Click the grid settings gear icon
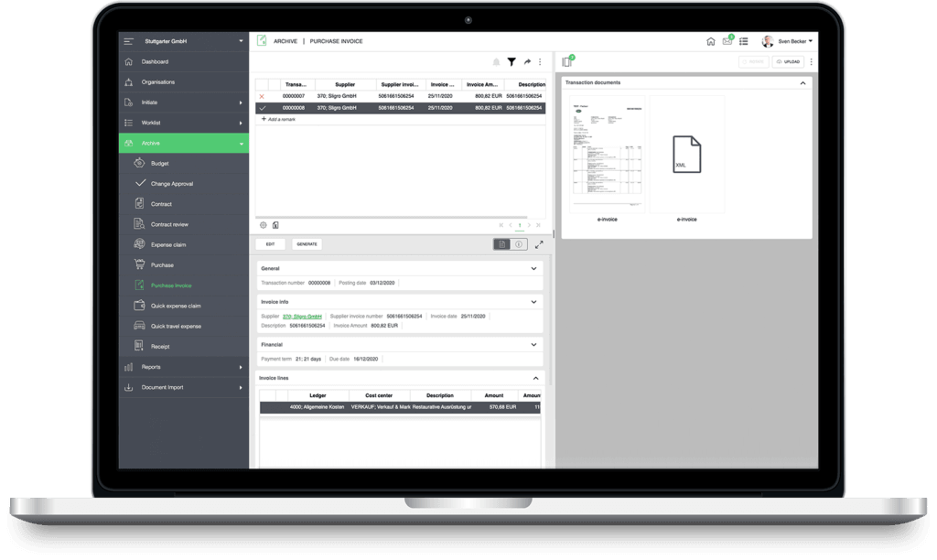This screenshot has width=937, height=560. pyautogui.click(x=264, y=224)
